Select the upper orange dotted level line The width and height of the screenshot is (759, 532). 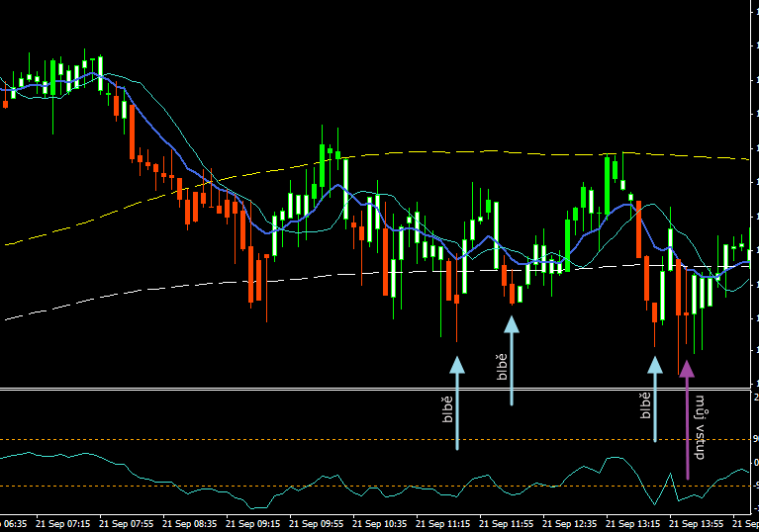tap(375, 440)
